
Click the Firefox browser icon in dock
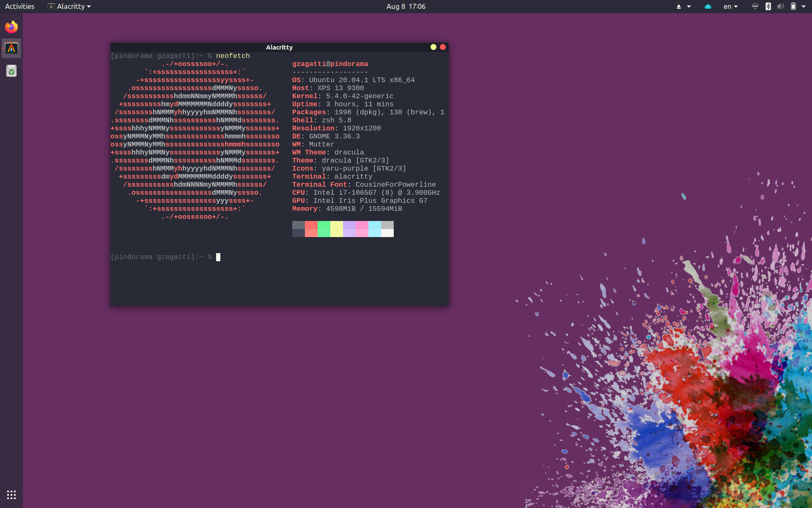click(x=12, y=26)
